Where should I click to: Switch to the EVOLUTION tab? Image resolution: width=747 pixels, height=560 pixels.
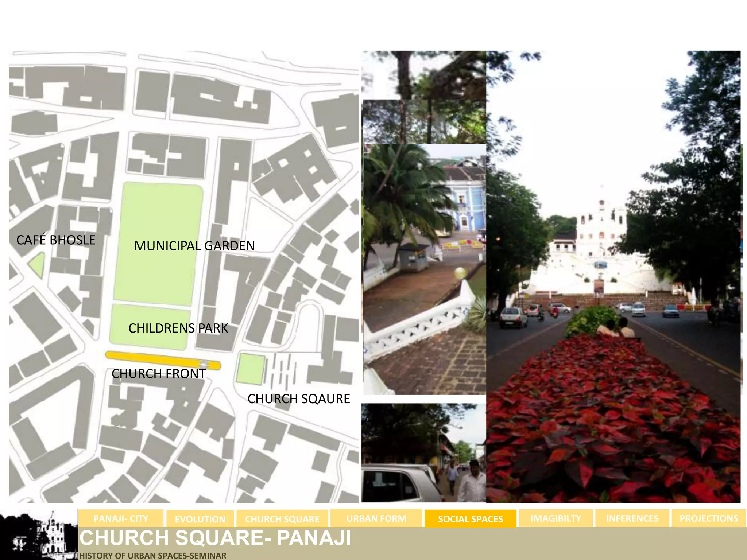click(x=200, y=519)
